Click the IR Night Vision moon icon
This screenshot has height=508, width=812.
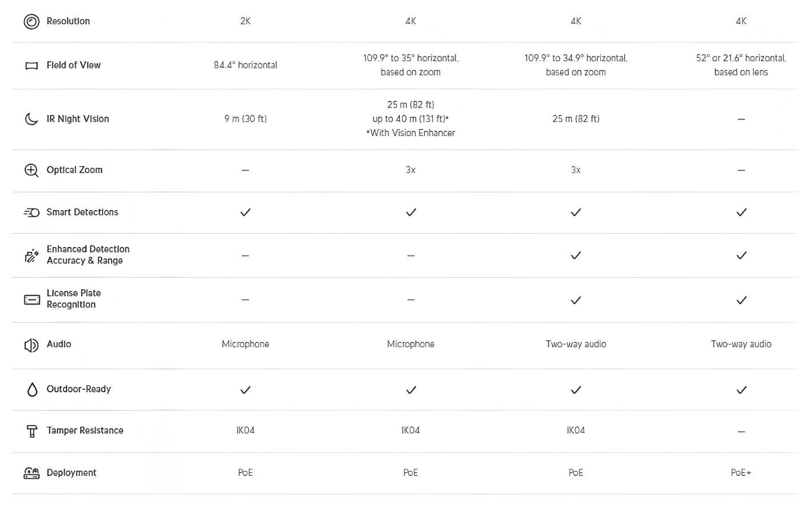[x=31, y=119]
